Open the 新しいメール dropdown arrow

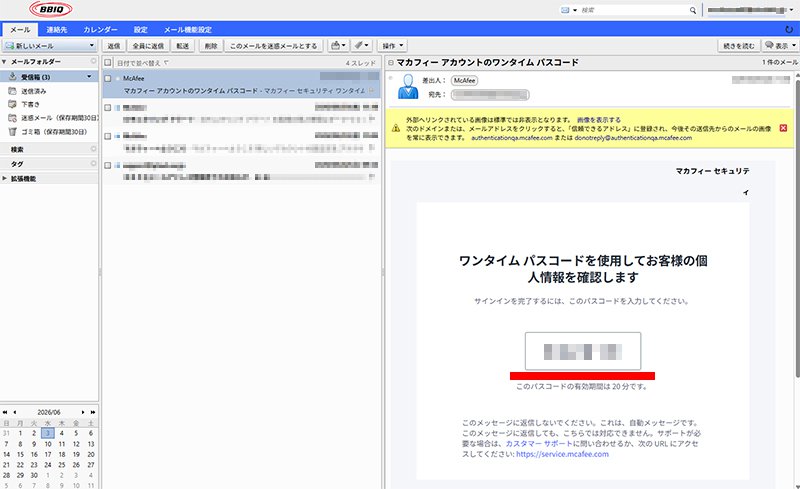tap(92, 46)
